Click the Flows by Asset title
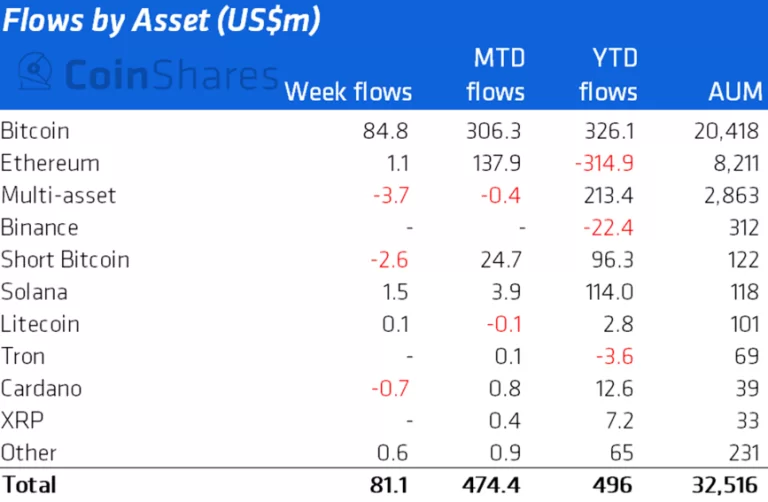This screenshot has width=768, height=502. [x=161, y=21]
